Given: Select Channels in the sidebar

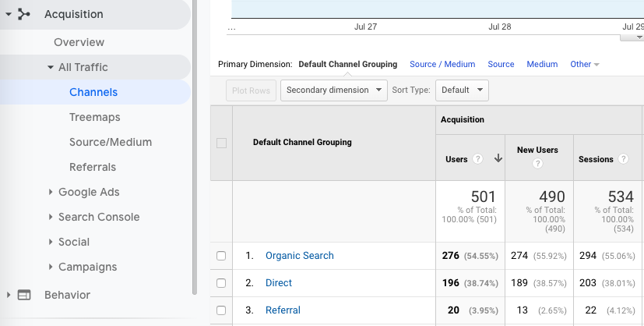Looking at the screenshot, I should point(93,92).
